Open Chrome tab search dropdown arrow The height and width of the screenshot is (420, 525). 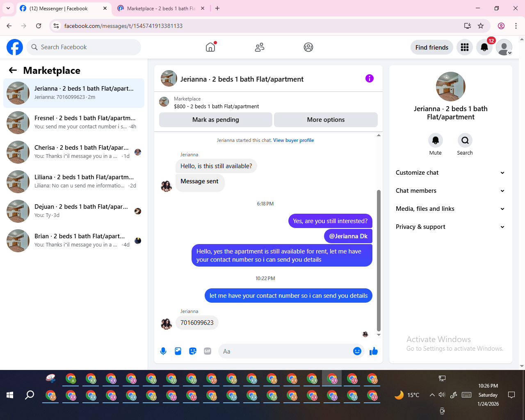pos(8,8)
